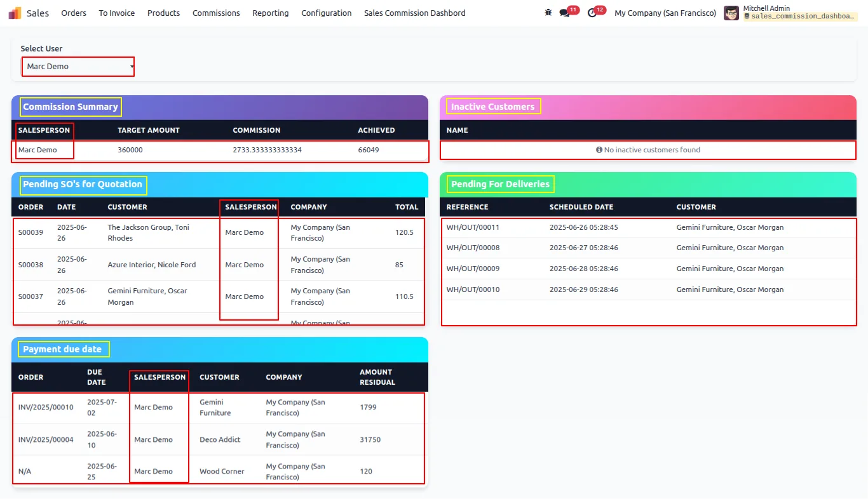Open the To Invoice menu
The image size is (868, 499).
tap(117, 13)
